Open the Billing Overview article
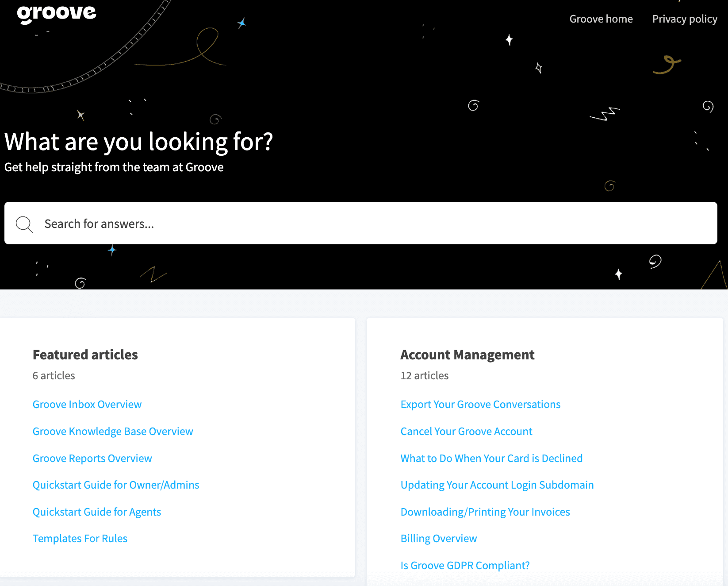Viewport: 728px width, 586px height. pos(438,538)
